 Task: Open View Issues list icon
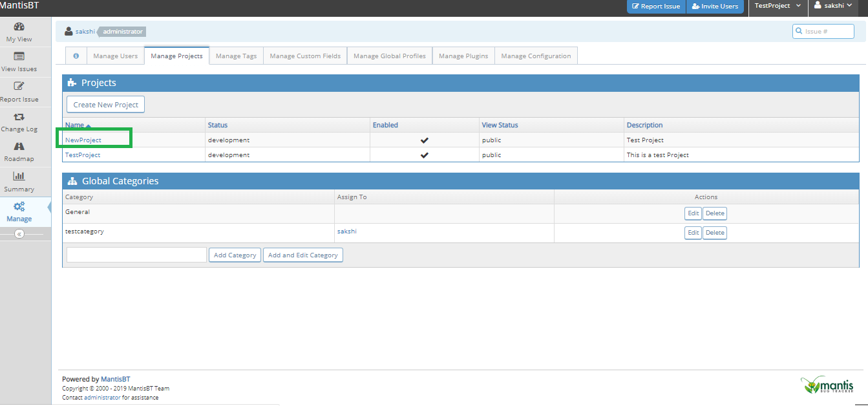[x=19, y=56]
